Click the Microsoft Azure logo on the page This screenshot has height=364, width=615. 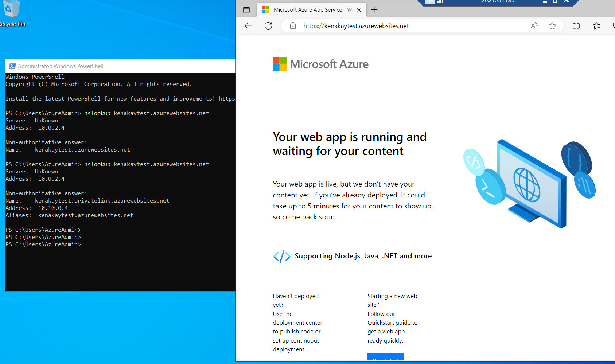(x=320, y=64)
